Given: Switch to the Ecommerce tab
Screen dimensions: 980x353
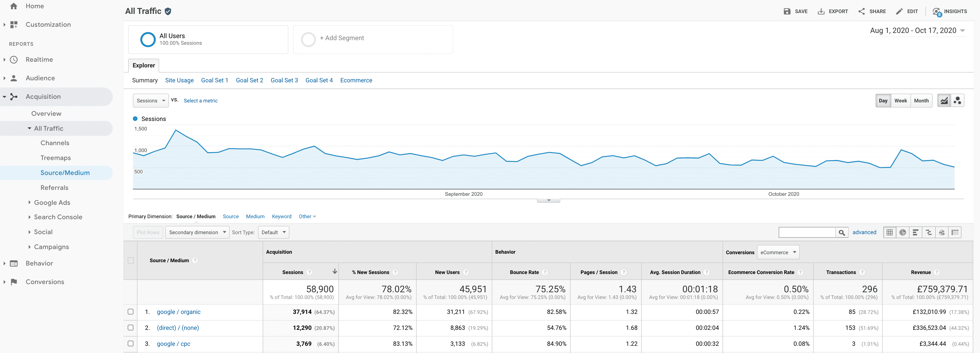Looking at the screenshot, I should pos(356,80).
